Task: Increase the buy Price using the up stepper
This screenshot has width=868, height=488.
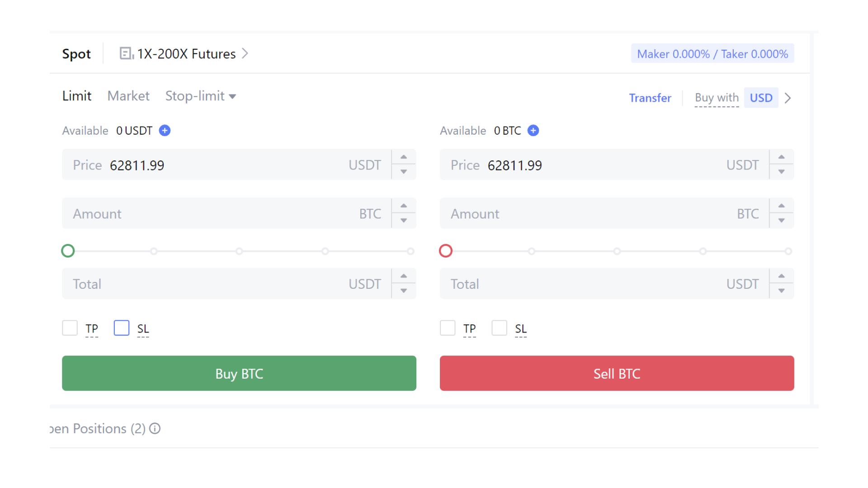Action: (x=403, y=157)
